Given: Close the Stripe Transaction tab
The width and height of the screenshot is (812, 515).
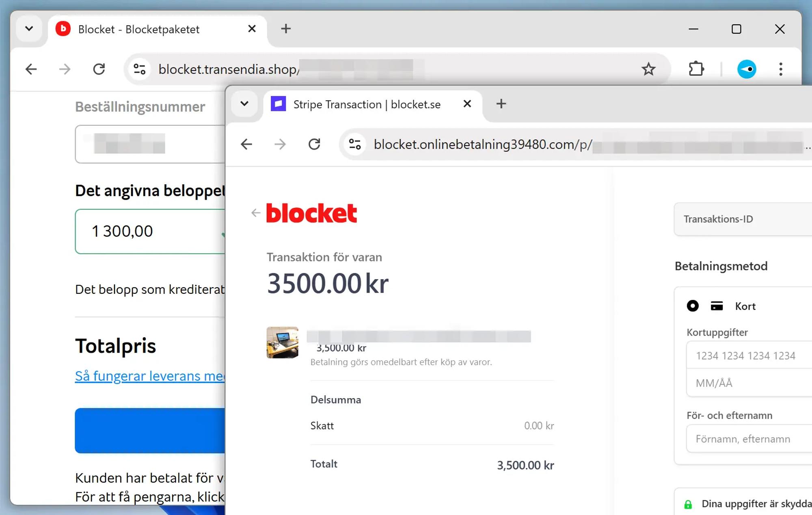Looking at the screenshot, I should [x=467, y=104].
